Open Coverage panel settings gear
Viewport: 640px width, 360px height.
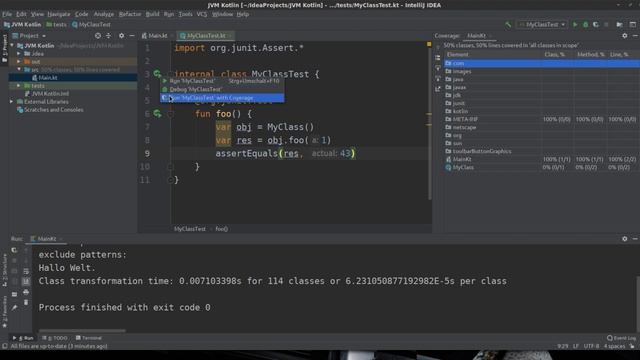pos(624,36)
